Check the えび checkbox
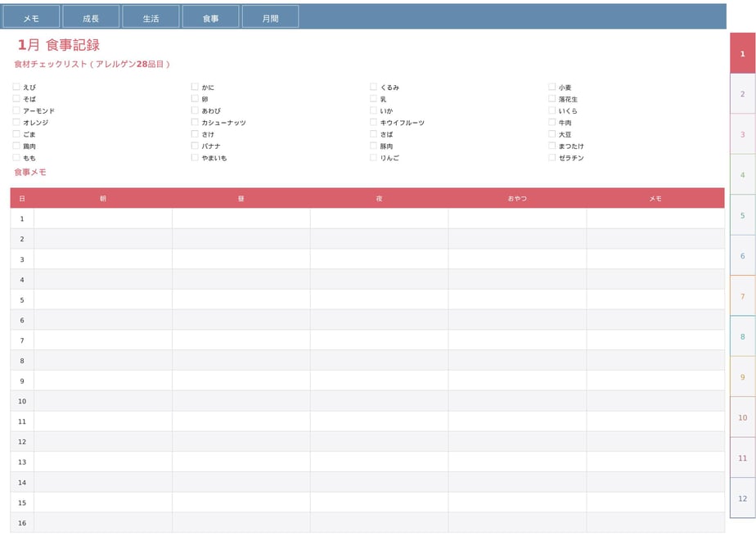The image size is (756, 540). [16, 87]
